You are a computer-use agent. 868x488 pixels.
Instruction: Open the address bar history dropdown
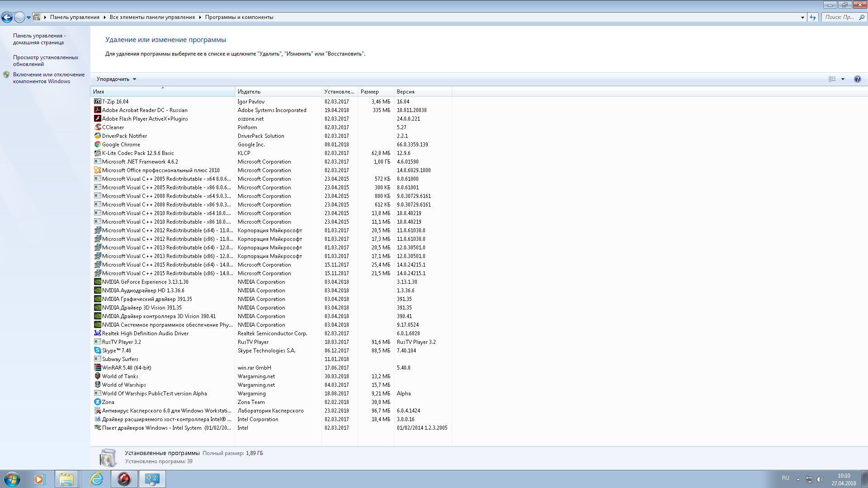(x=802, y=17)
